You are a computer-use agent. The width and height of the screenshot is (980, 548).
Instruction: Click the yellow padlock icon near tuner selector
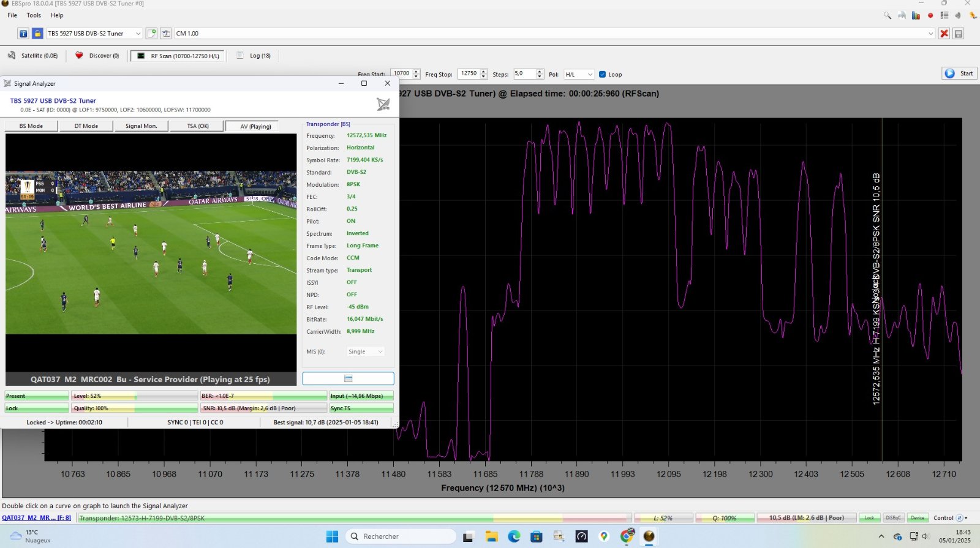(x=37, y=34)
